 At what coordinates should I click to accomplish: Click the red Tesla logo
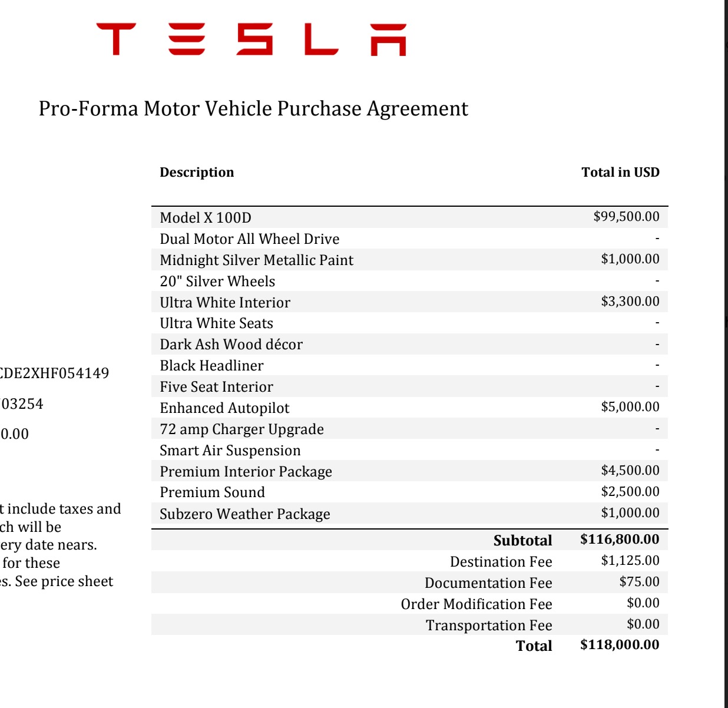click(x=252, y=39)
